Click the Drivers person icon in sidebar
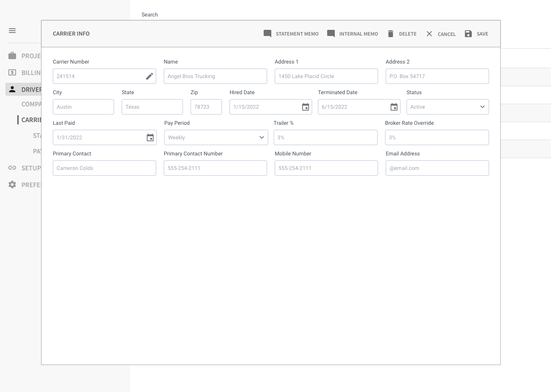Viewport: 551px width, 392px height. tap(12, 89)
